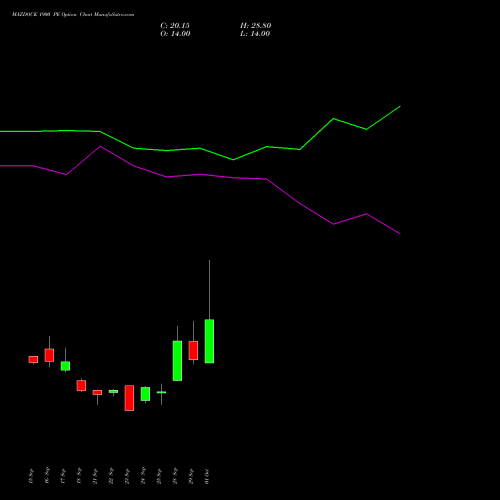Select the 25 Sep doji candle
Viewport: 500px width, 500px height.
coord(161,392)
